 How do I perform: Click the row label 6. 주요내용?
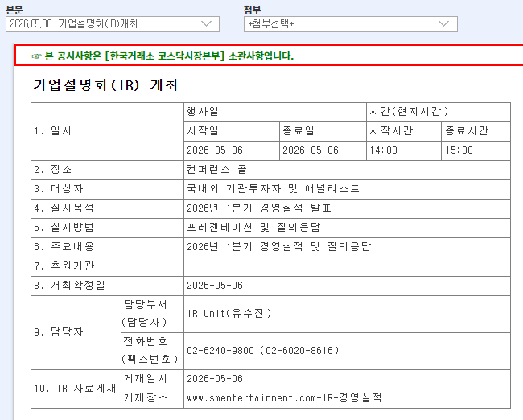point(64,247)
